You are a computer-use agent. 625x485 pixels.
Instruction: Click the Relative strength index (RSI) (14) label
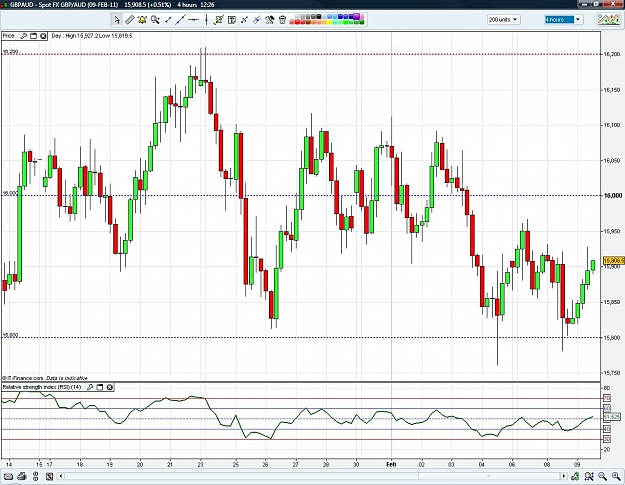click(42, 387)
